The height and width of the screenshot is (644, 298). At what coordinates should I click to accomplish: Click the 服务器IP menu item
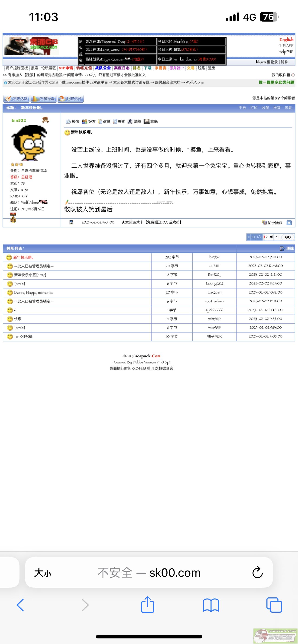coord(176,68)
